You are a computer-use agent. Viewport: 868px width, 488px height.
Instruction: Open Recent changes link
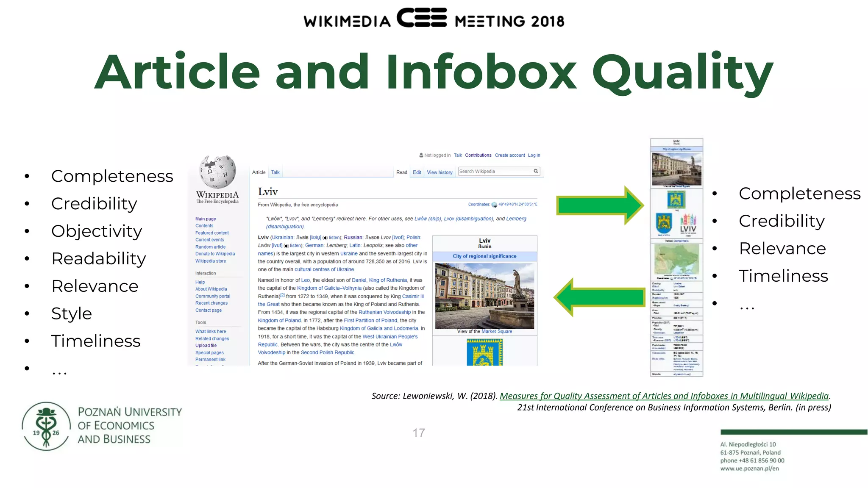pos(211,303)
